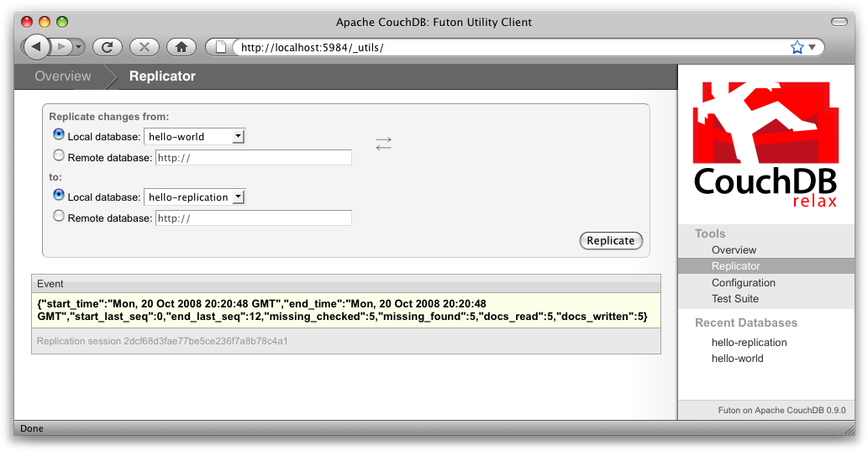Open Configuration in the Tools sidebar
Viewport: 868px width, 451px height.
(743, 283)
